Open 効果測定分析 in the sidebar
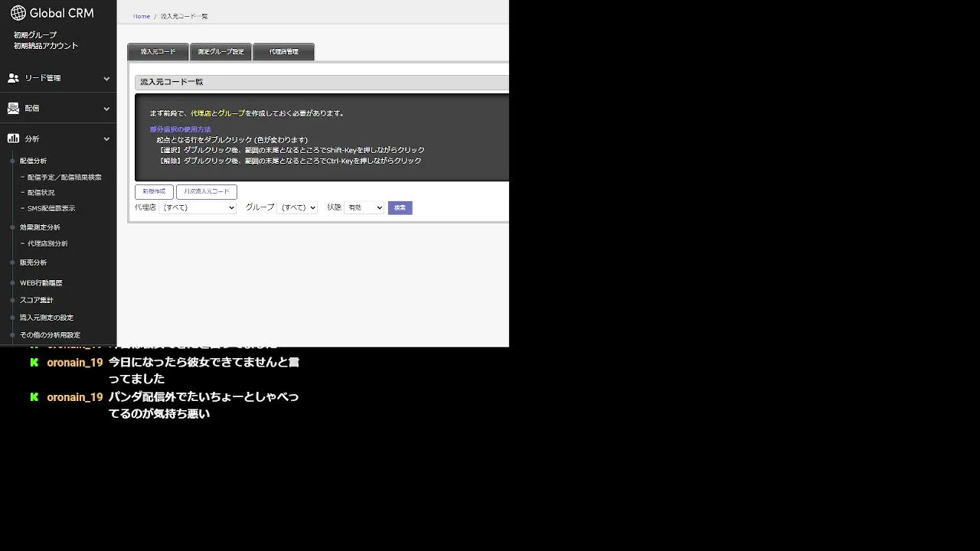Image resolution: width=980 pixels, height=551 pixels. [x=40, y=227]
